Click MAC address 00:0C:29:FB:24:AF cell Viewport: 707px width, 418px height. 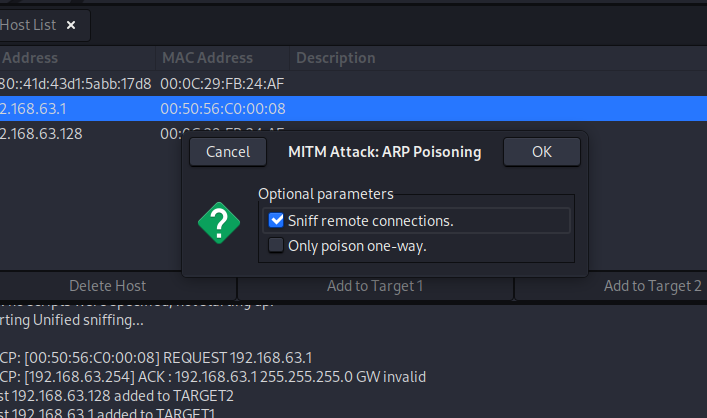click(222, 83)
